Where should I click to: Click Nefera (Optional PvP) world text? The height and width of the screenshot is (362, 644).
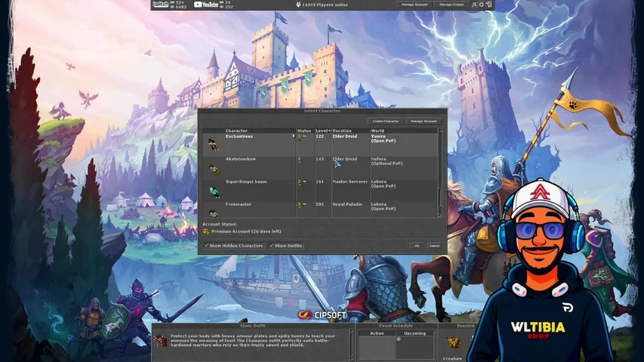(x=387, y=161)
